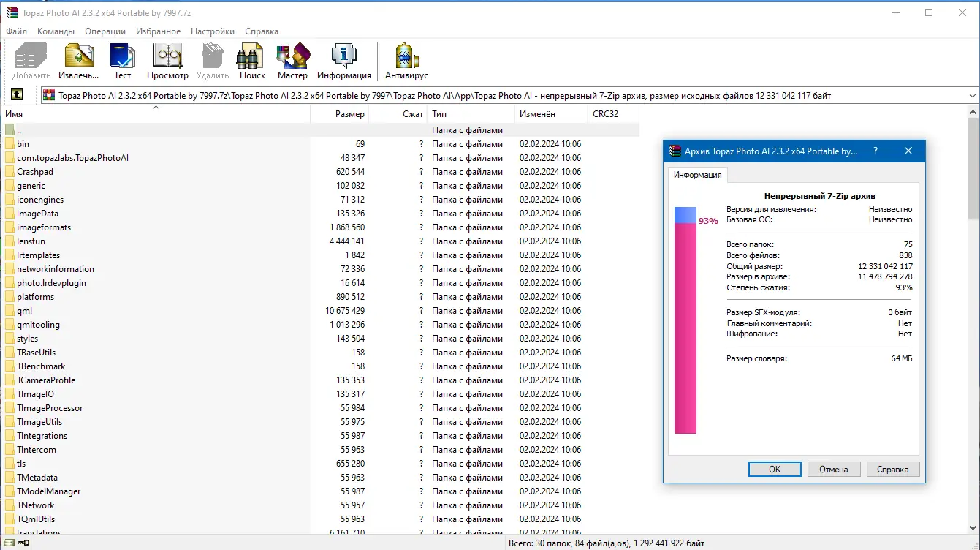
Task: Select the TBaseUtils folder name
Action: coord(37,353)
